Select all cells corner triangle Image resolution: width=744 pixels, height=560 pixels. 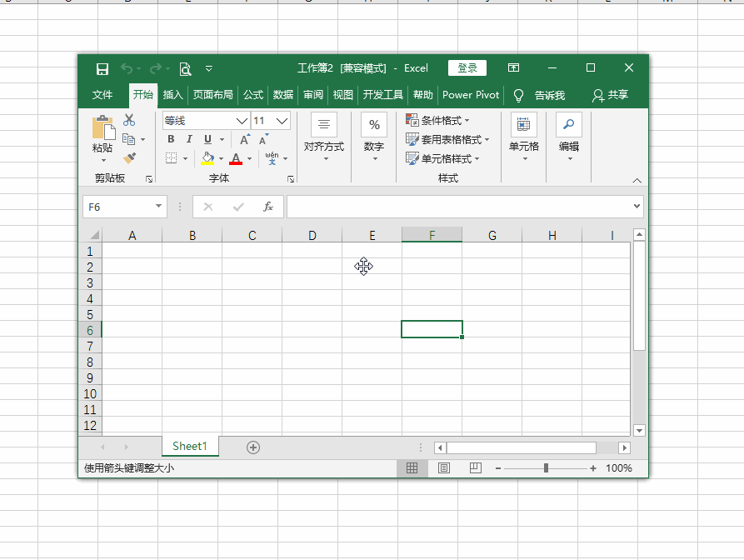(x=94, y=234)
